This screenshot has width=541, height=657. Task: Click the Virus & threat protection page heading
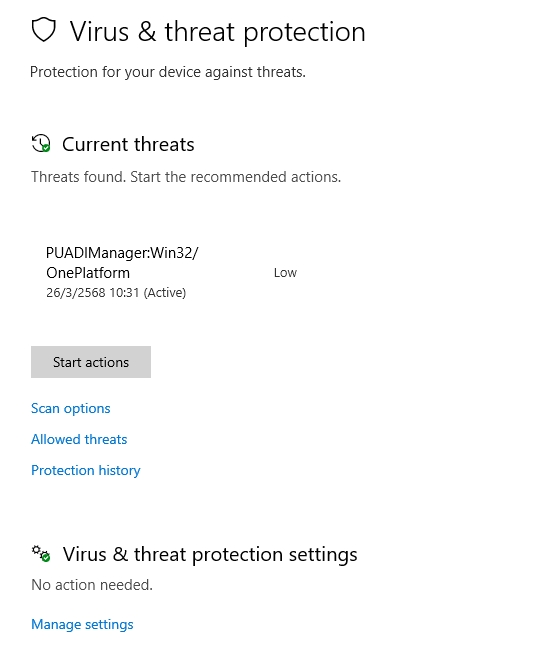217,32
